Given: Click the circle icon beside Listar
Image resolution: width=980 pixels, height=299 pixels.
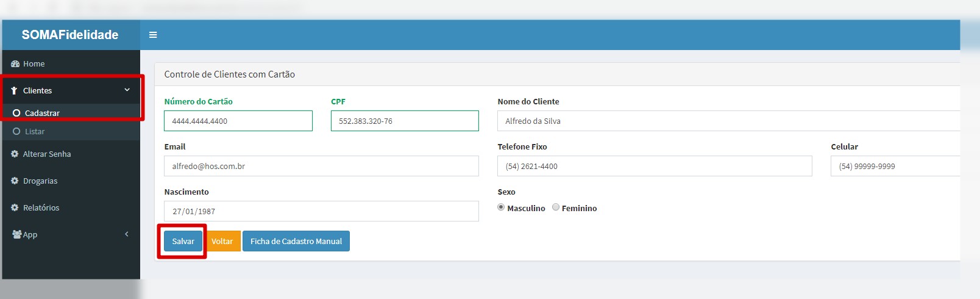Looking at the screenshot, I should click(16, 132).
